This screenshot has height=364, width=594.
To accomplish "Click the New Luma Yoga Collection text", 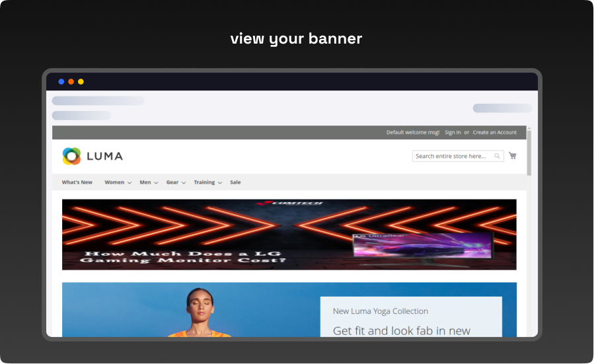I will click(x=380, y=311).
